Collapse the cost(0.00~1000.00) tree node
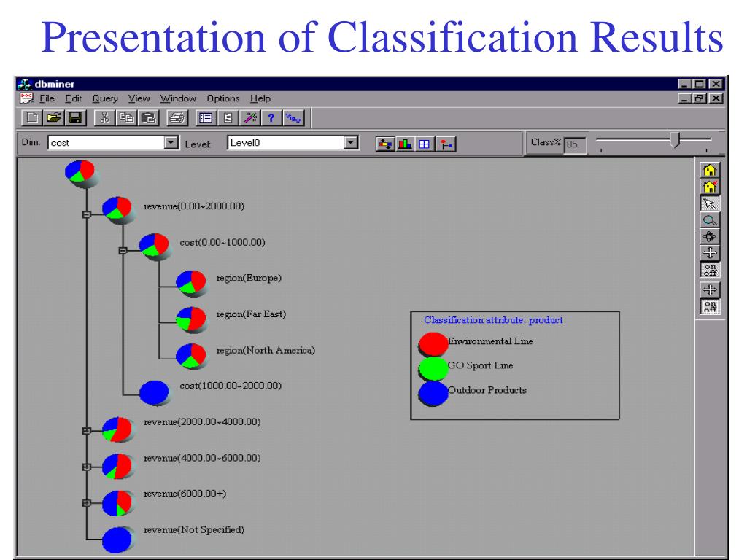Image resolution: width=747 pixels, height=560 pixels. coord(123,251)
